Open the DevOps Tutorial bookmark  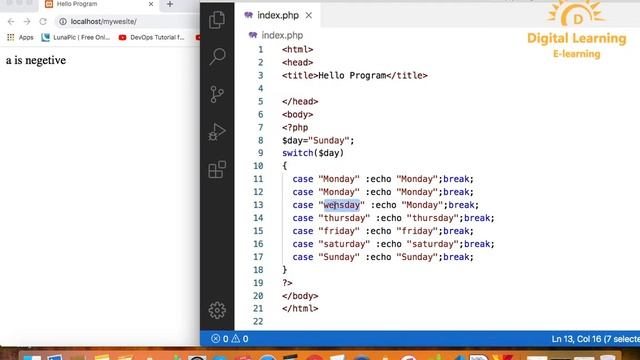(x=151, y=38)
